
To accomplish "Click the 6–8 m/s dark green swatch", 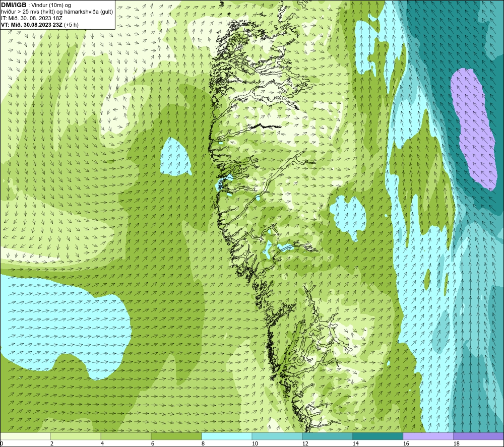I will (176, 436).
